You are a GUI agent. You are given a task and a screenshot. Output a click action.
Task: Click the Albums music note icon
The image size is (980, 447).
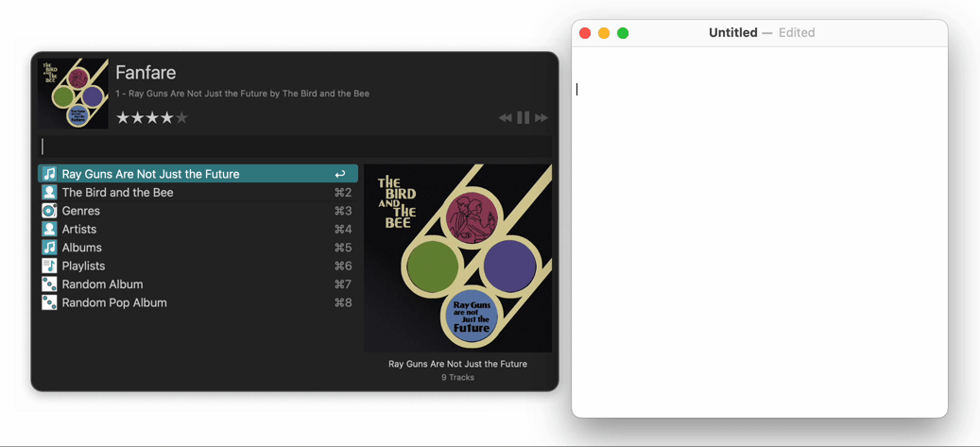coord(49,248)
